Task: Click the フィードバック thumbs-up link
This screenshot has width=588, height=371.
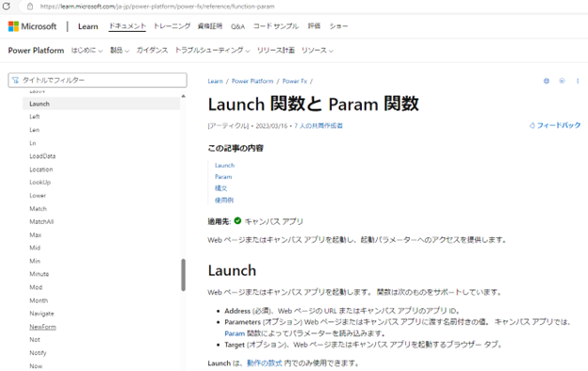Action: tap(555, 125)
